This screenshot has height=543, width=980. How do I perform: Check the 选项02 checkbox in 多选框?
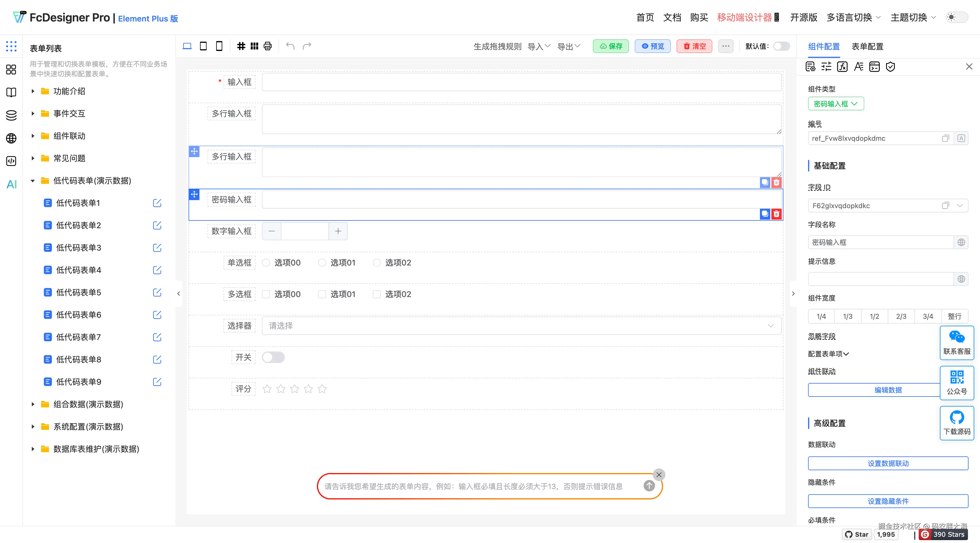click(x=377, y=294)
